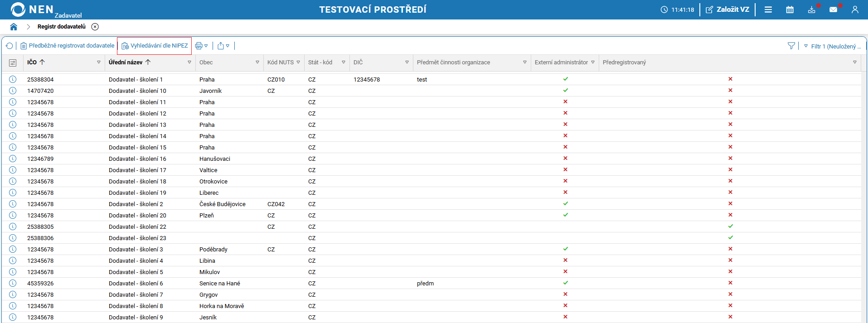Viewport: 868px width, 323px height.
Task: Sort by the IČO column header
Action: click(33, 63)
